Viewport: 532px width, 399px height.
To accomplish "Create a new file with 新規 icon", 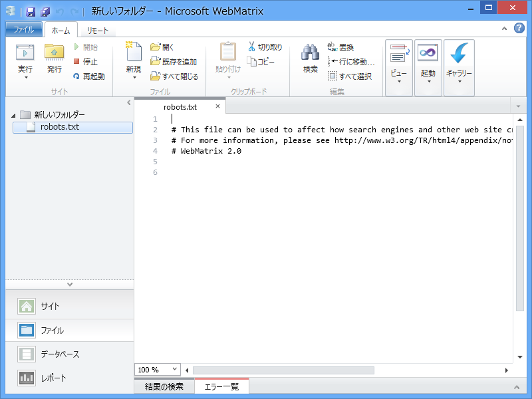I will [134, 52].
